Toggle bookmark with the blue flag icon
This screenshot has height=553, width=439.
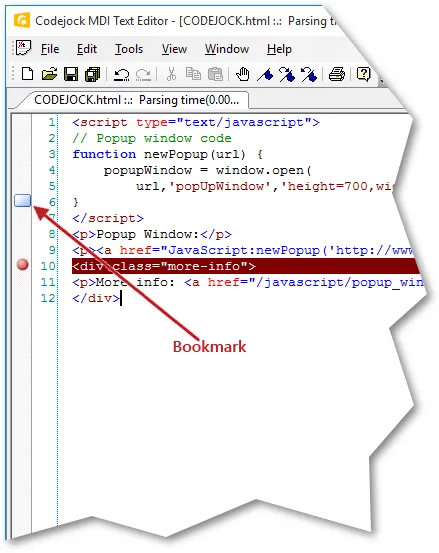coord(265,74)
